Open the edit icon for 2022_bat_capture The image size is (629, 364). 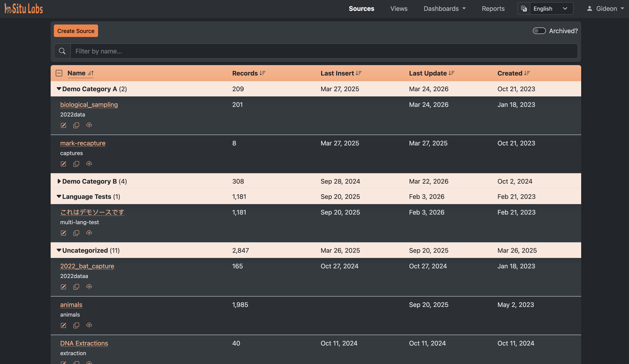point(63,287)
